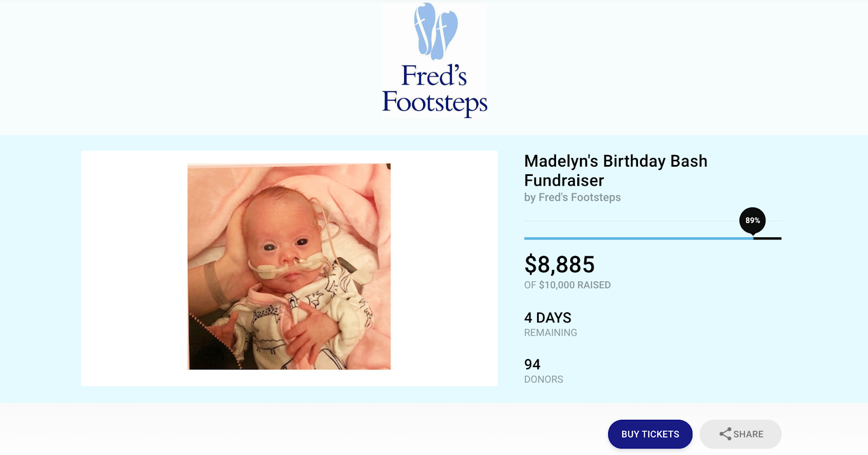Screen dimensions: 868x455
Task: Click the REMAINING label
Action: coord(550,333)
